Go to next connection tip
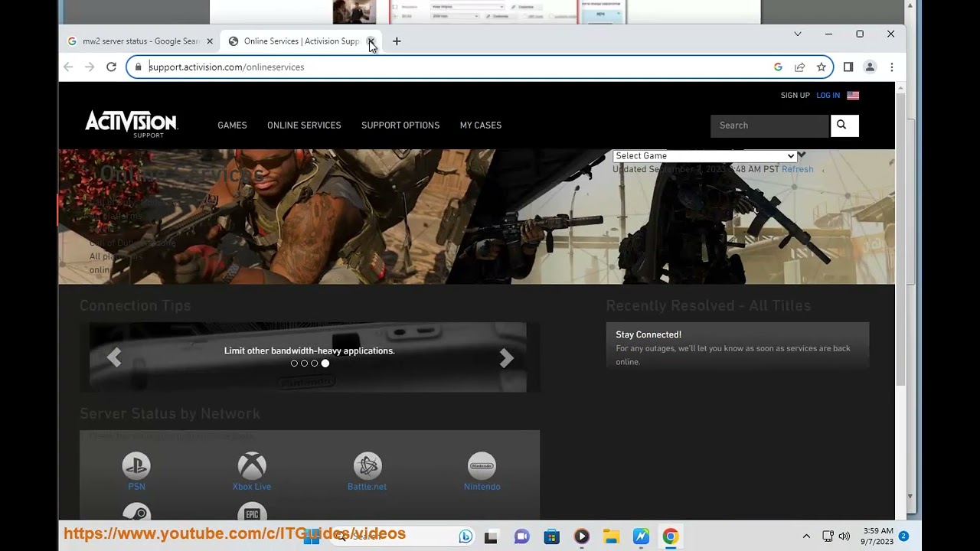This screenshot has height=551, width=980. click(x=506, y=357)
